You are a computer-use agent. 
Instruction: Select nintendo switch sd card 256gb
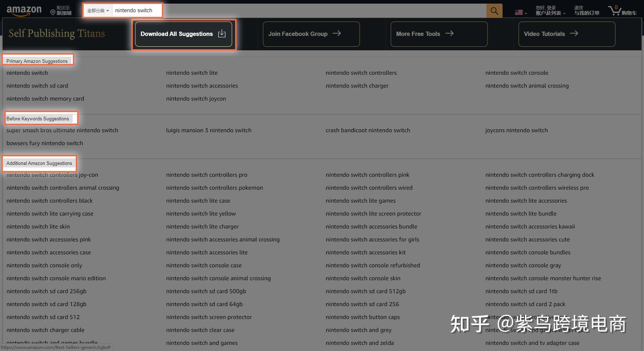coord(46,291)
